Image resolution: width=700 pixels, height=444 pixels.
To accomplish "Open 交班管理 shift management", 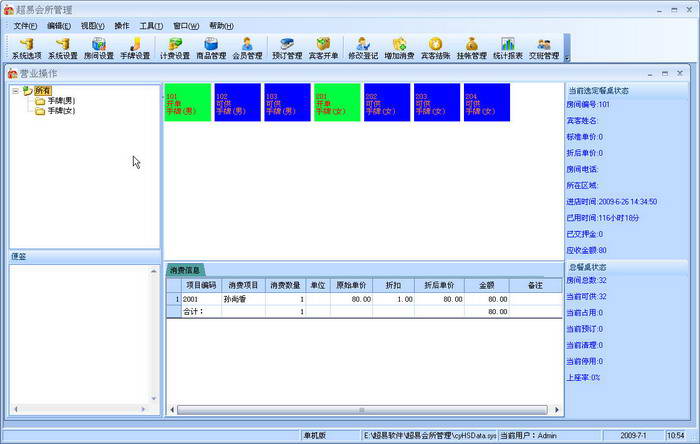I will pos(544,48).
